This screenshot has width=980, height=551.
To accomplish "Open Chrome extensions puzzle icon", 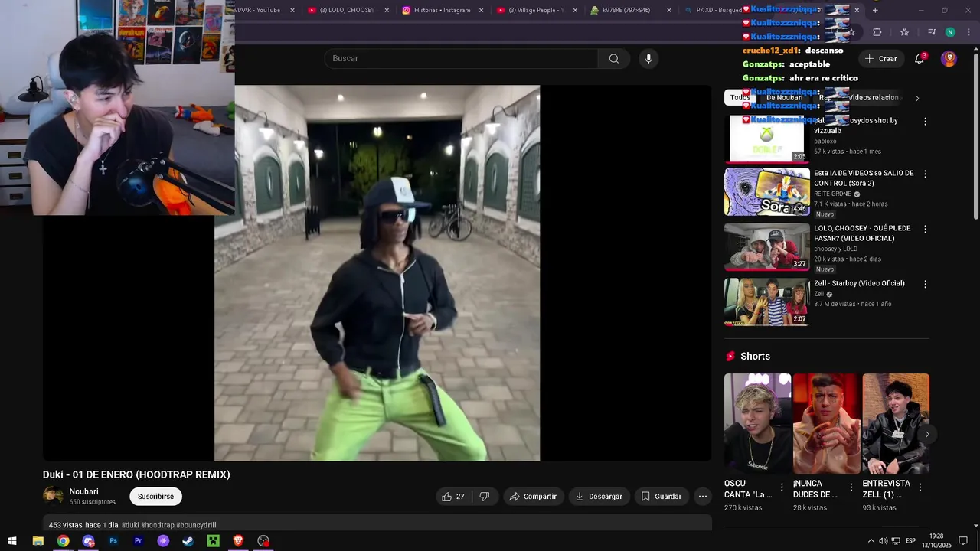I will point(877,32).
